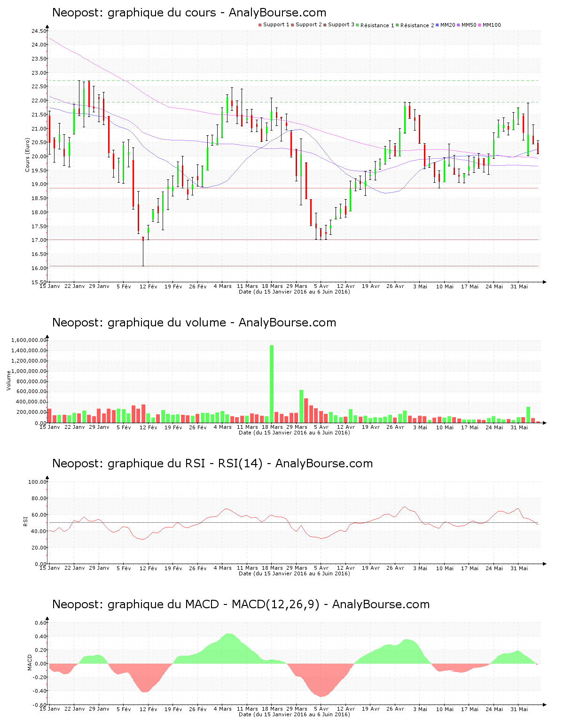Click the 16.00 value on price axis
The height and width of the screenshot is (728, 564).
(39, 268)
